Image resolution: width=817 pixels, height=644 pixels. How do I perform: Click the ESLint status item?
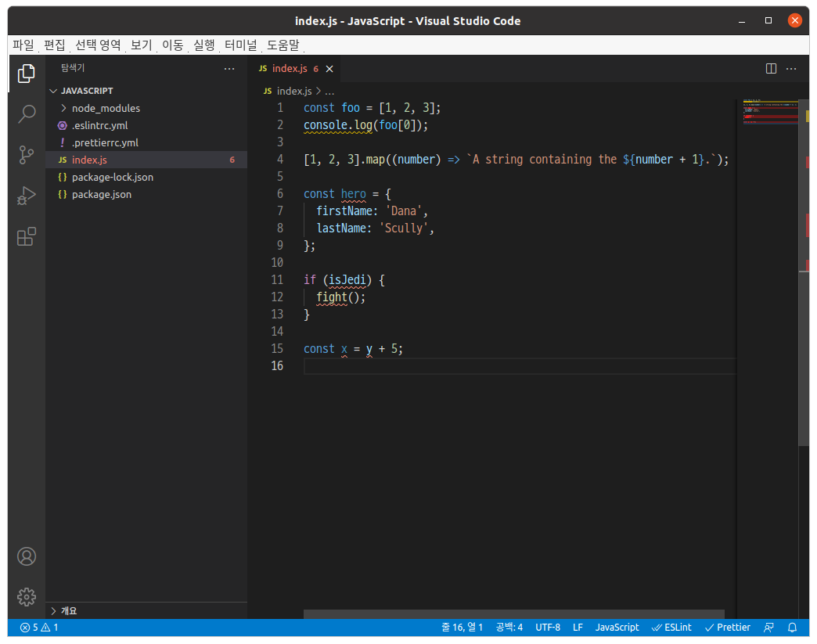[671, 628]
